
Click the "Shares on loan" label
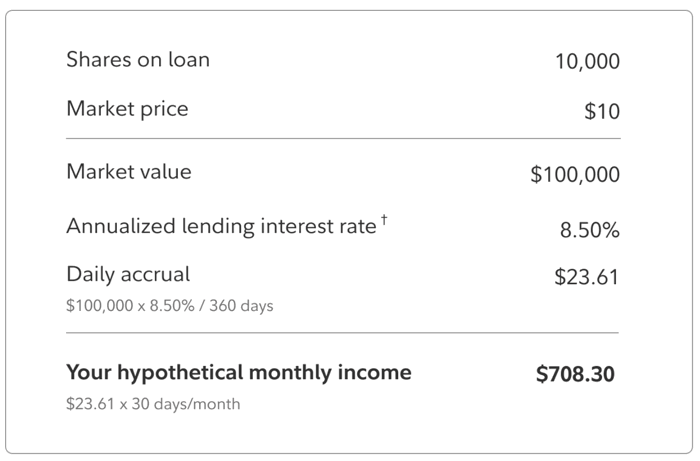pos(138,59)
